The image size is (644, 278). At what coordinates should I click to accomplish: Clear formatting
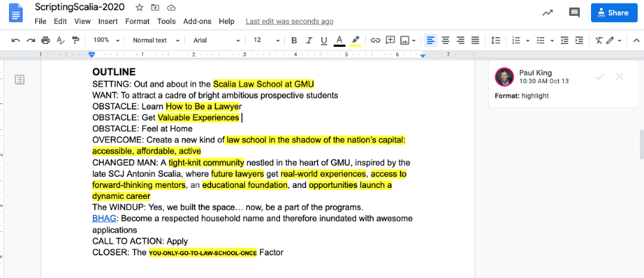[599, 40]
